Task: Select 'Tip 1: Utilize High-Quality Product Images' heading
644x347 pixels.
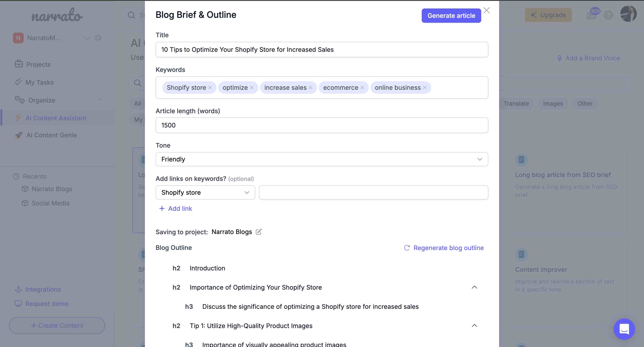Action: 251,326
